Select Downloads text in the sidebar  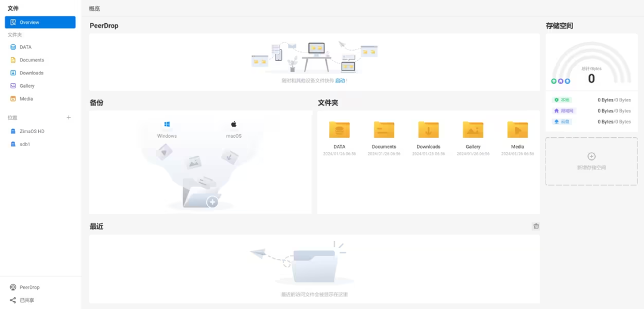coord(31,73)
